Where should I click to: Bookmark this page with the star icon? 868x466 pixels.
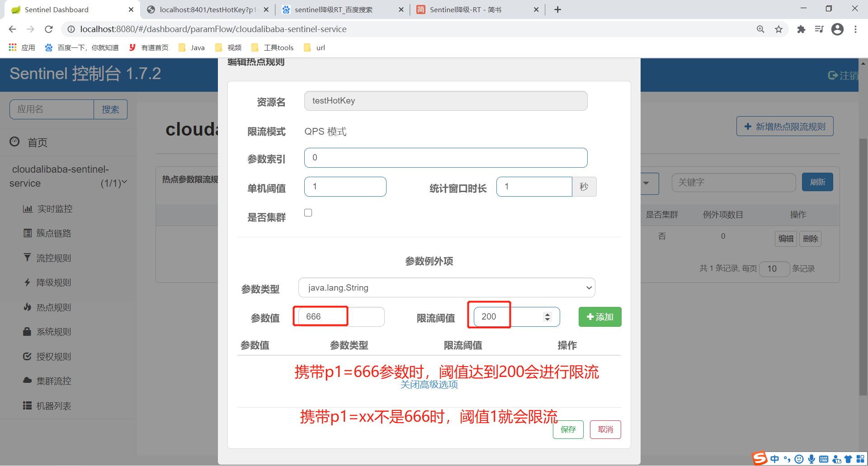click(x=778, y=29)
